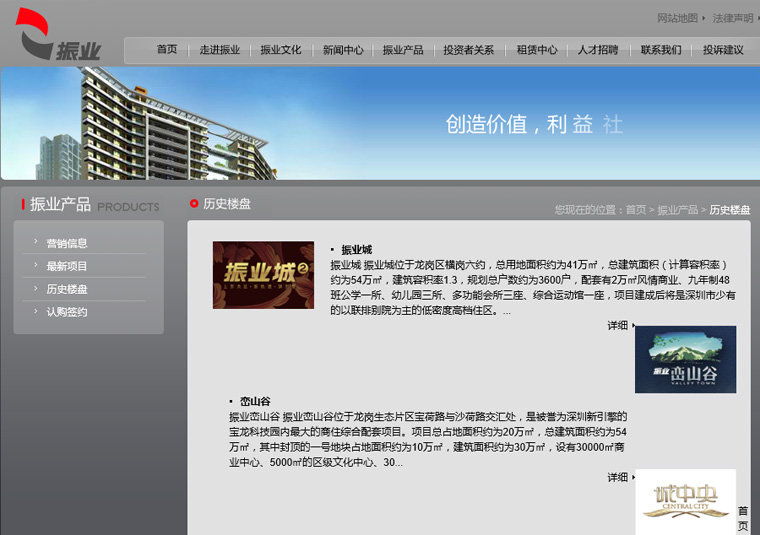Click the 峦山谷 description paragraph
This screenshot has height=535, width=760.
[x=428, y=439]
